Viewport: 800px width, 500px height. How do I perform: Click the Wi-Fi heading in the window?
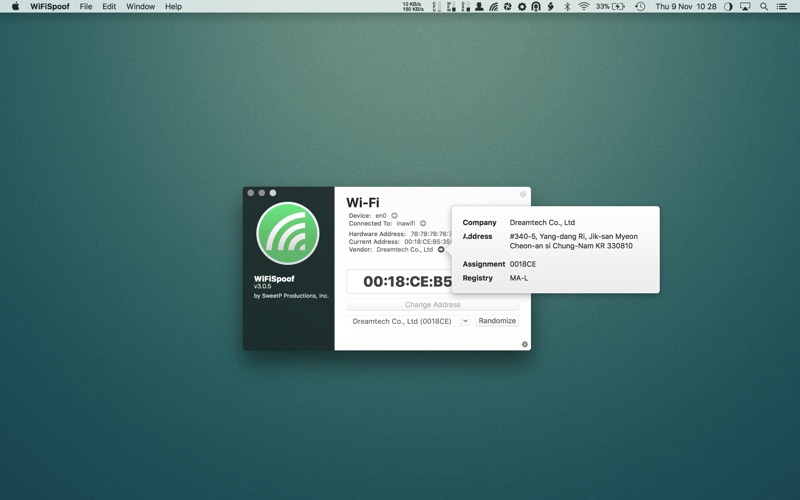[x=363, y=203]
